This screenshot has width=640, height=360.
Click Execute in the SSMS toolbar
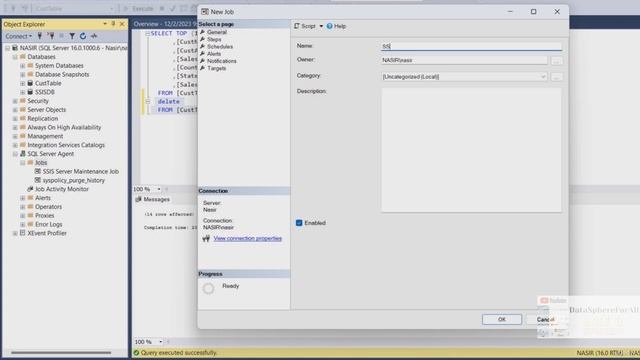(139, 8)
